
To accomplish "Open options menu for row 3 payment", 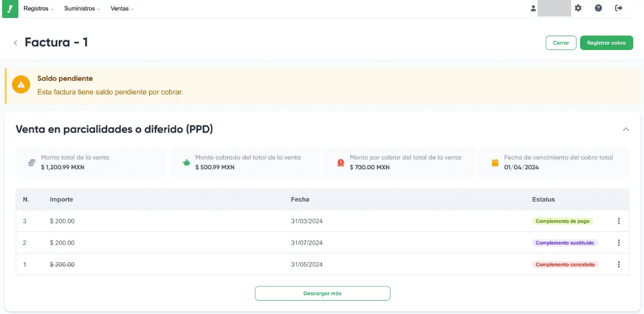I will (x=619, y=221).
